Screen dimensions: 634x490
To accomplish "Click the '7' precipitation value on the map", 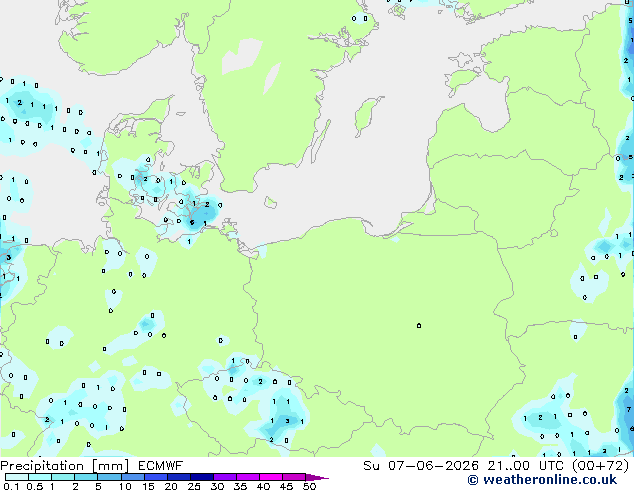I will pos(629,410).
